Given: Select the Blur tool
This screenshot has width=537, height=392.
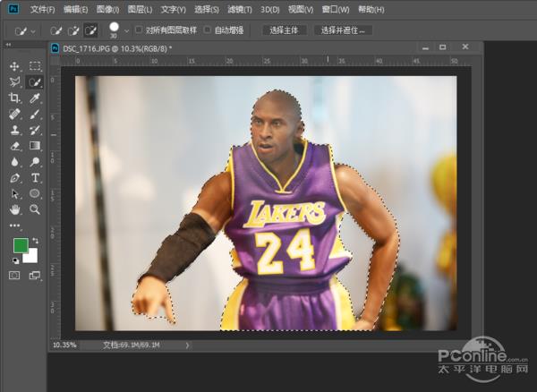Looking at the screenshot, I should [14, 162].
